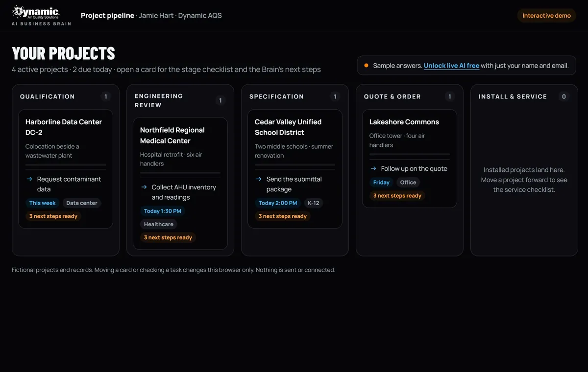This screenshot has width=588, height=372.
Task: Click 'Office tower · four air handlers' description
Action: coord(397,140)
